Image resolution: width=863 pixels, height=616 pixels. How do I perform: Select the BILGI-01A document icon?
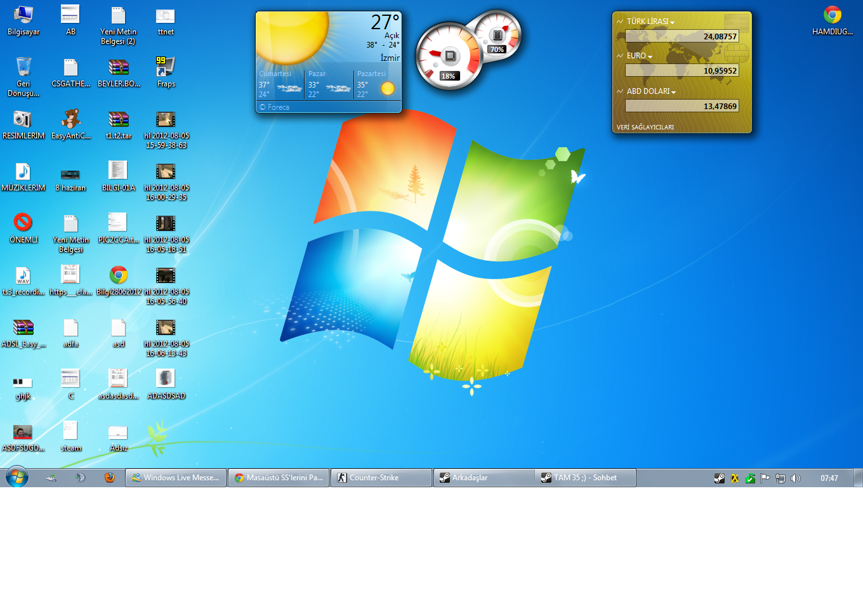pyautogui.click(x=119, y=176)
